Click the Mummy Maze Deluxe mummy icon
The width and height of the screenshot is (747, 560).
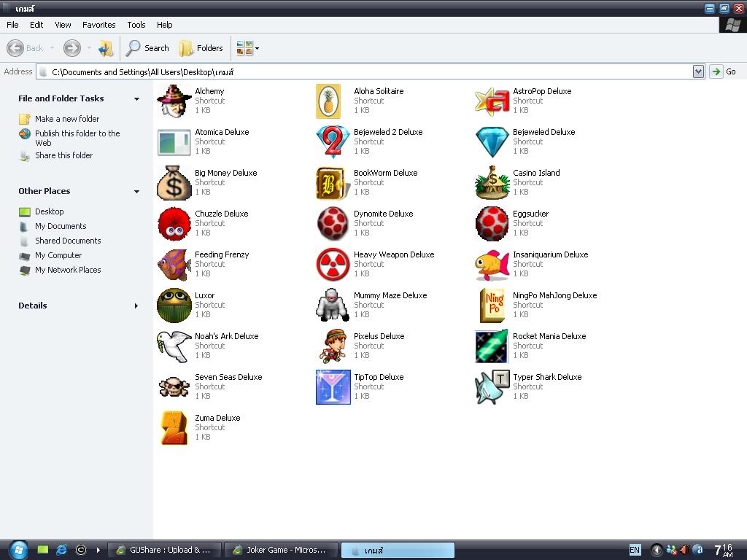pos(333,306)
